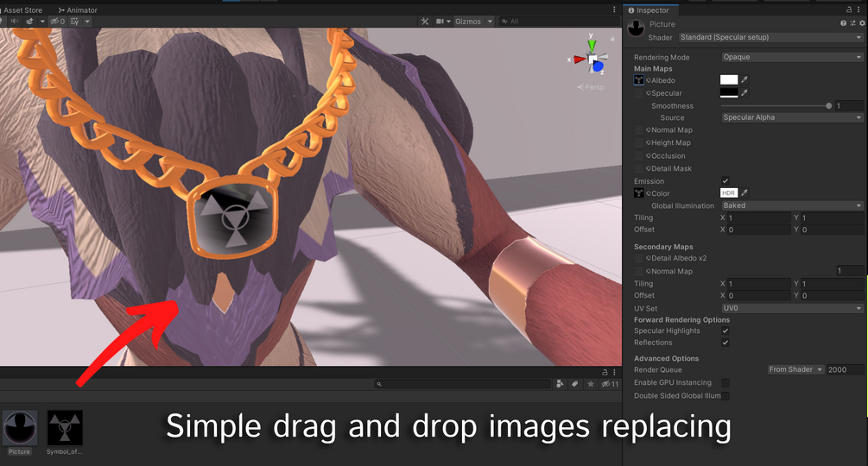Open material help reference icon
This screenshot has height=466, width=868.
[x=843, y=23]
